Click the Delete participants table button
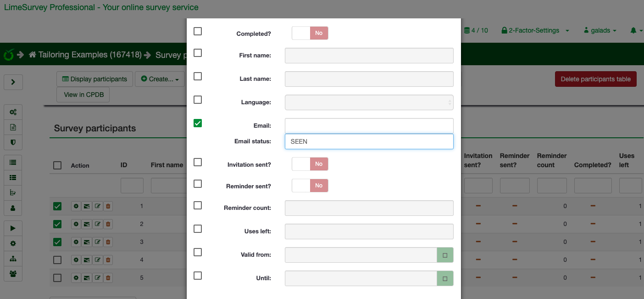 coord(595,79)
